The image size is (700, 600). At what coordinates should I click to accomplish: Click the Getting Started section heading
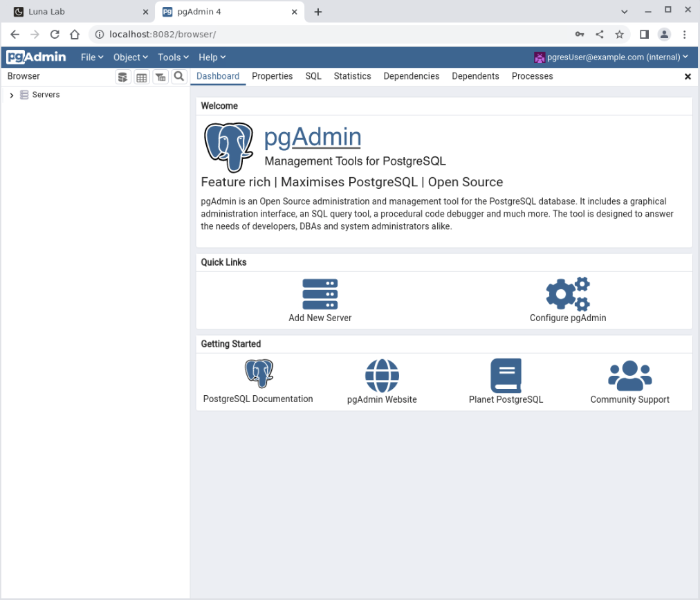click(231, 343)
